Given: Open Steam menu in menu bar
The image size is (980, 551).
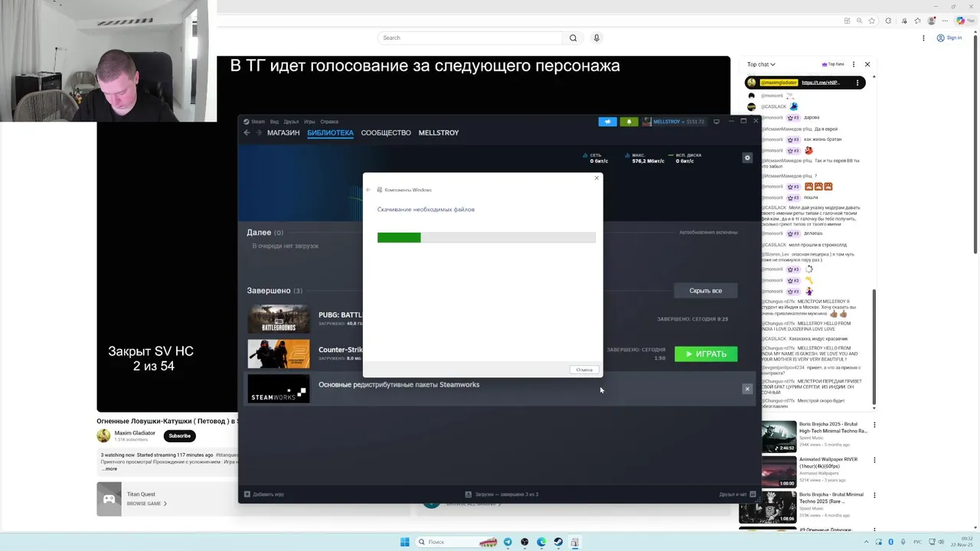Looking at the screenshot, I should coord(257,122).
